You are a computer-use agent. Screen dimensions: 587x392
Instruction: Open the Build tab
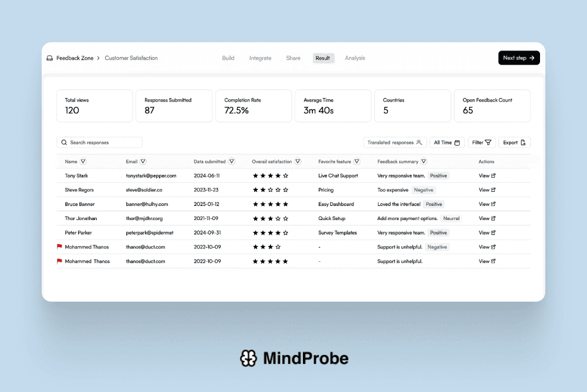(x=228, y=58)
